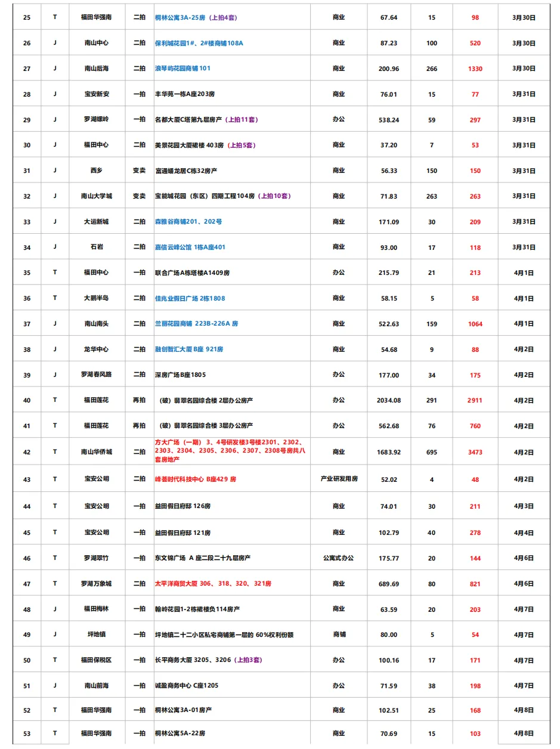Select price cell 2911
Screen dimensions: 560x749
(475, 401)
